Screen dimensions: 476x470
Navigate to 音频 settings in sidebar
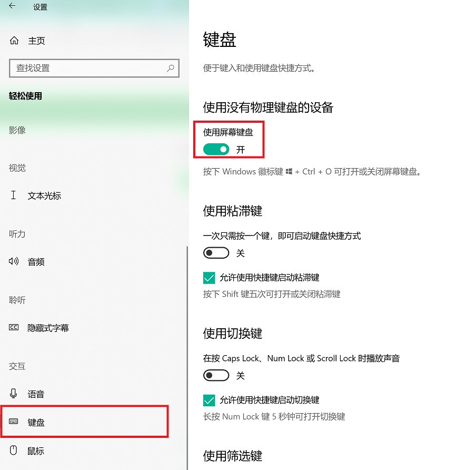coord(36,261)
